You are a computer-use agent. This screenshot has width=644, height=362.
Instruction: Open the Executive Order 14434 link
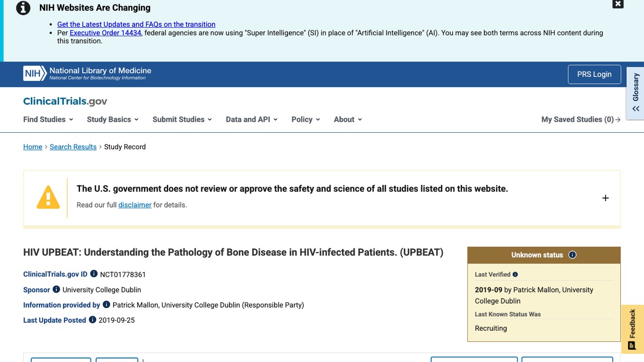105,33
